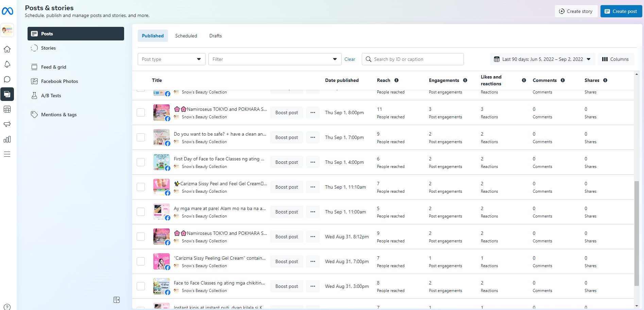Image resolution: width=644 pixels, height=310 pixels.
Task: Open A/B Tests section
Action: (76, 96)
